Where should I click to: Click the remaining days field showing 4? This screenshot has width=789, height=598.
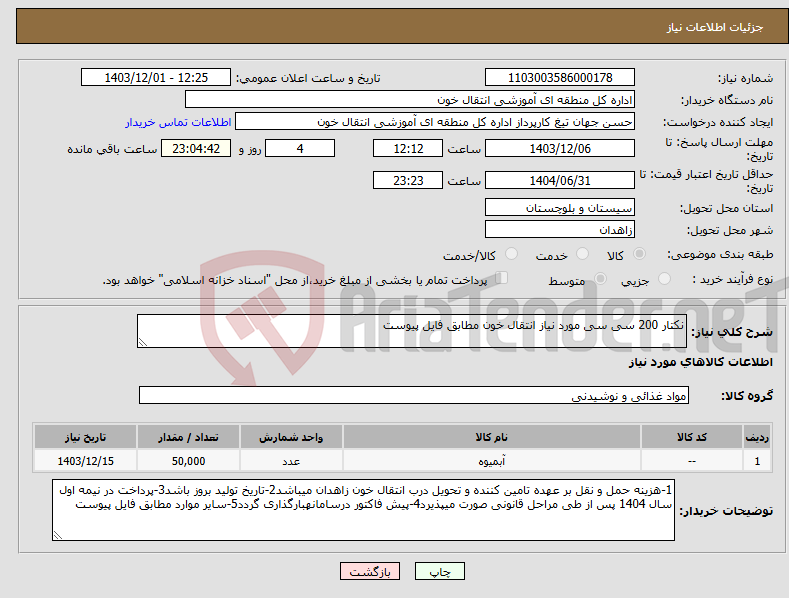tap(300, 148)
